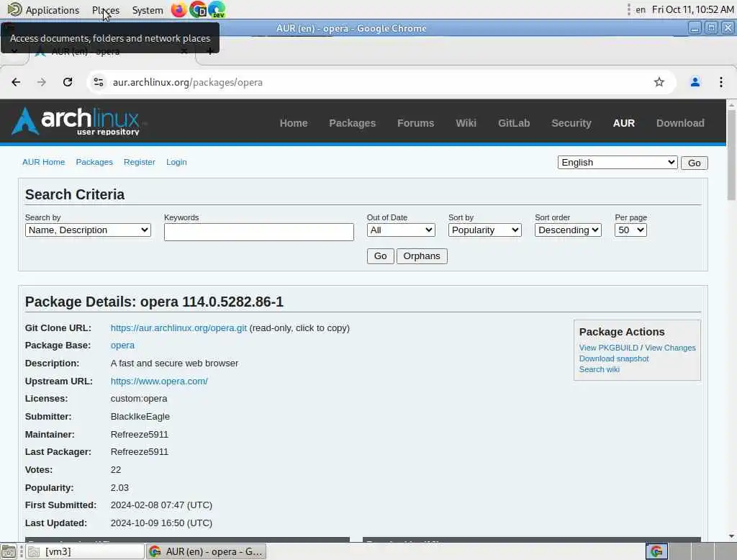Click Chrome icon in bottom-right workspace switcher

point(656,551)
